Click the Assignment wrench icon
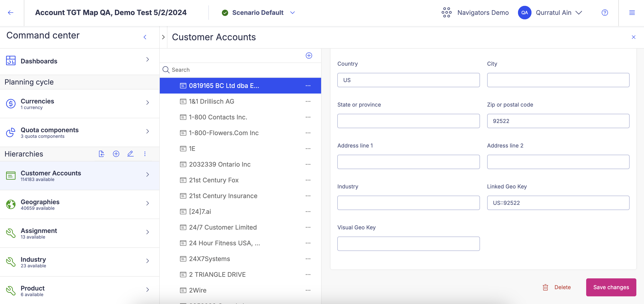The image size is (644, 304). tap(11, 233)
